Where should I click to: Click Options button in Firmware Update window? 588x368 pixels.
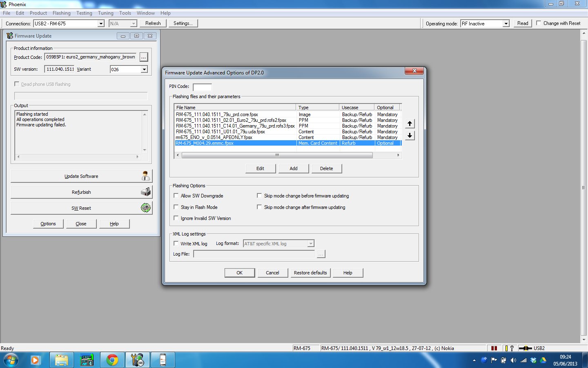coord(48,224)
